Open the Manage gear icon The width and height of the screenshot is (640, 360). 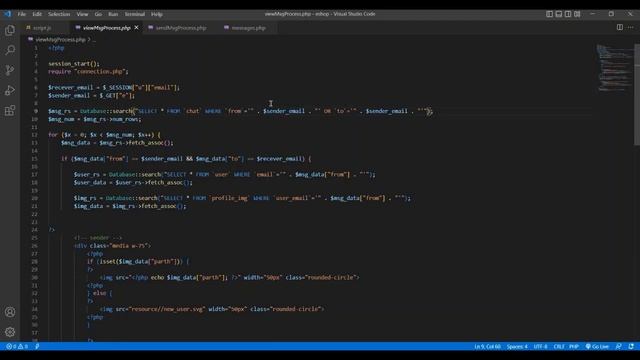tap(10, 332)
